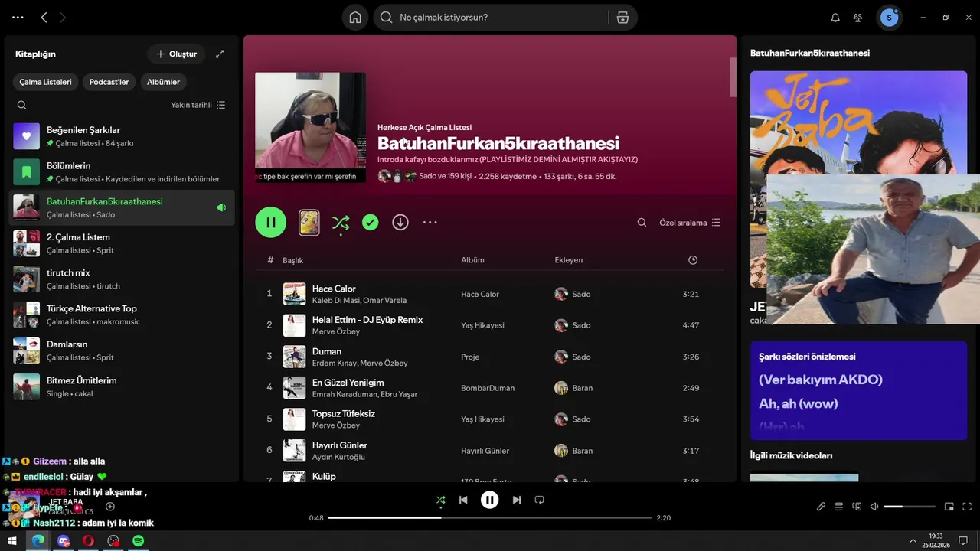Open Özel sıralama sort dropdown

pos(690,223)
